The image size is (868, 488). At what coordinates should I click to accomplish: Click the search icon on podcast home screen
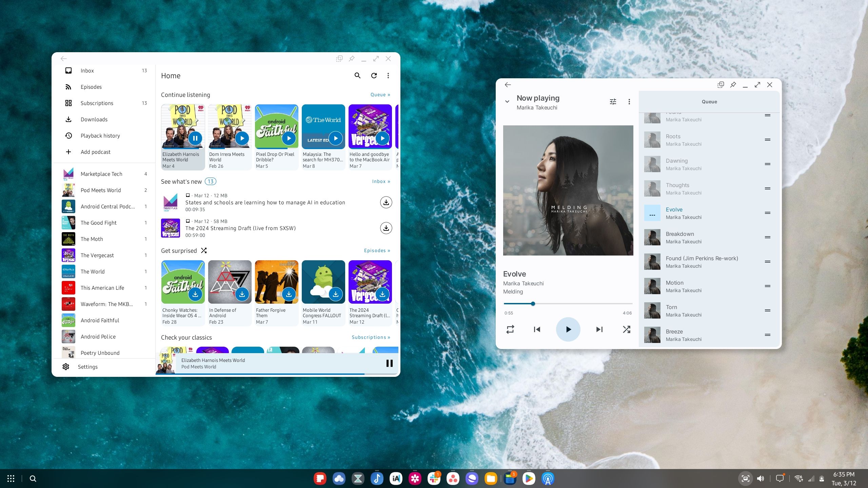(357, 76)
